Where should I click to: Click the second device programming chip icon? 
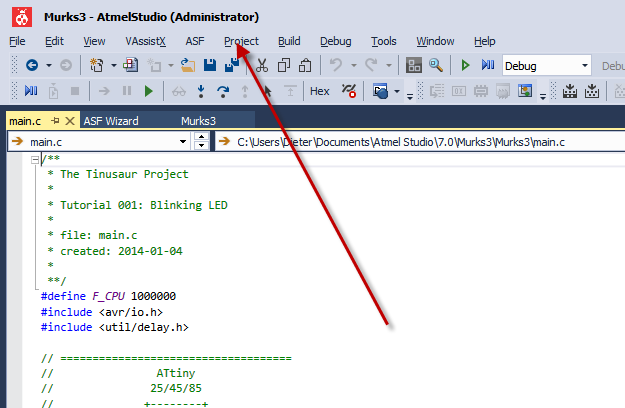[592, 91]
